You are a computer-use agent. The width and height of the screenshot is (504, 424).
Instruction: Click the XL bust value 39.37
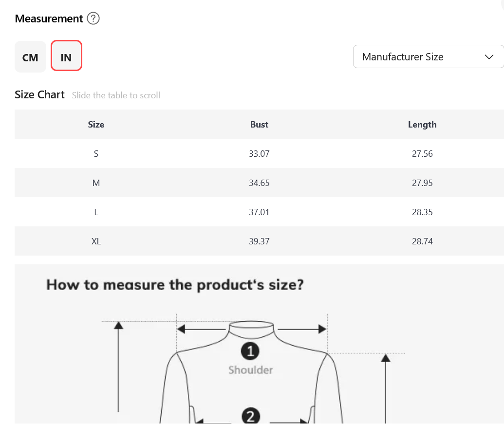pos(259,241)
